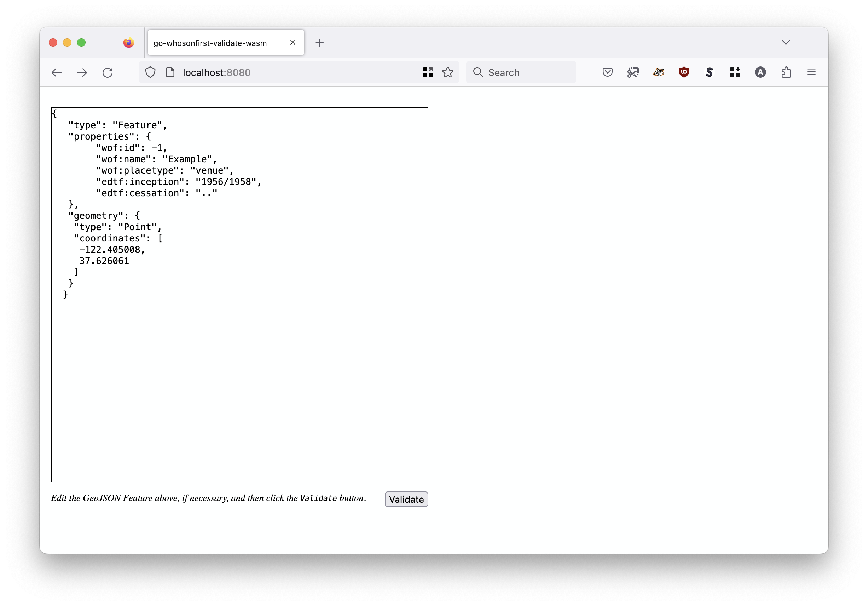Click the page info document icon
Image resolution: width=868 pixels, height=606 pixels.
pos(170,72)
